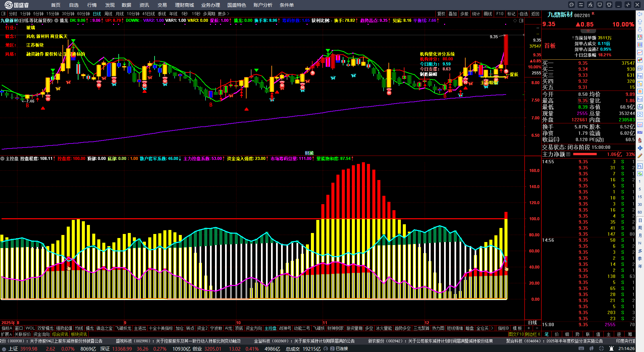644x352 pixels.
Task: Toggle 复权 price adjustment
Action: [441, 14]
